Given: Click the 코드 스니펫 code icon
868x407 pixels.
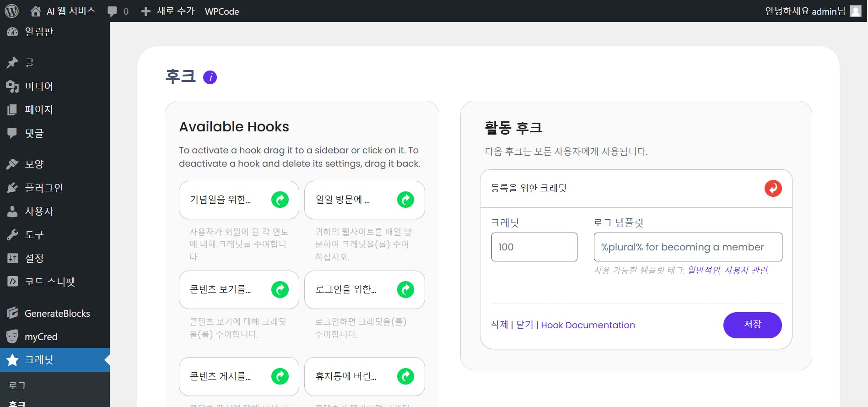Looking at the screenshot, I should [x=12, y=282].
